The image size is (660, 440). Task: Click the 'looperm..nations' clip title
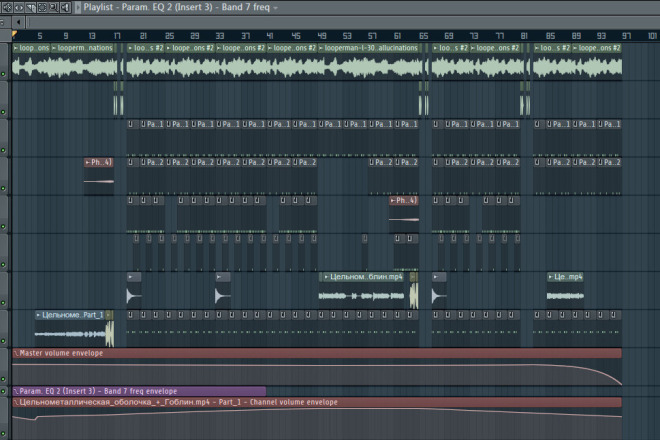click(85, 48)
